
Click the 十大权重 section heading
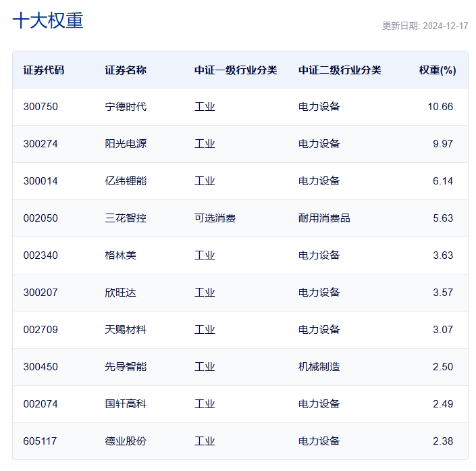click(x=48, y=21)
